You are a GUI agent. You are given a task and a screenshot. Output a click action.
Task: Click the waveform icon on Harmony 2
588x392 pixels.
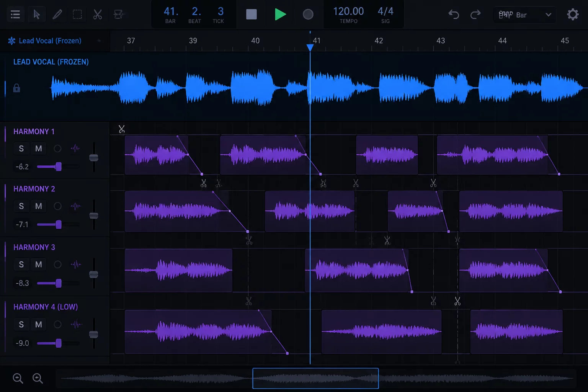pos(76,206)
